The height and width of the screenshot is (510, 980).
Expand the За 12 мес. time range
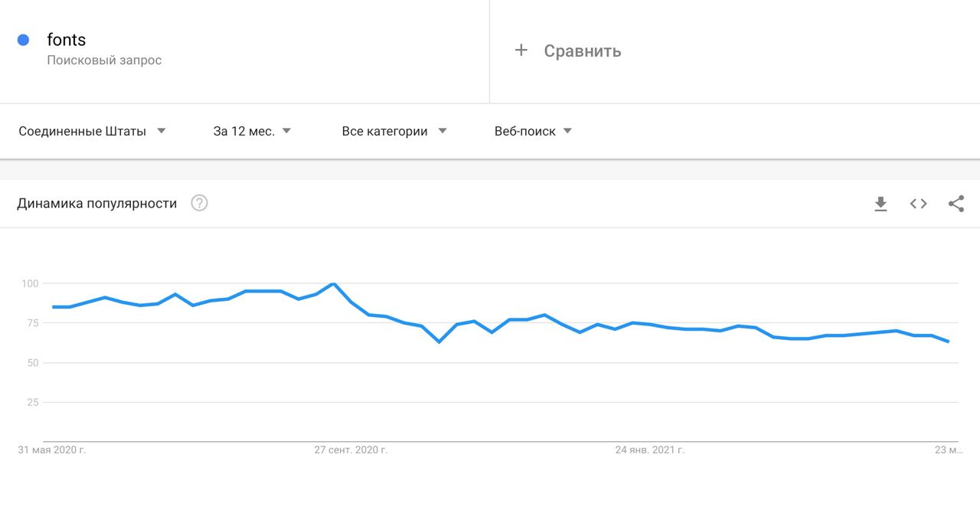point(252,131)
